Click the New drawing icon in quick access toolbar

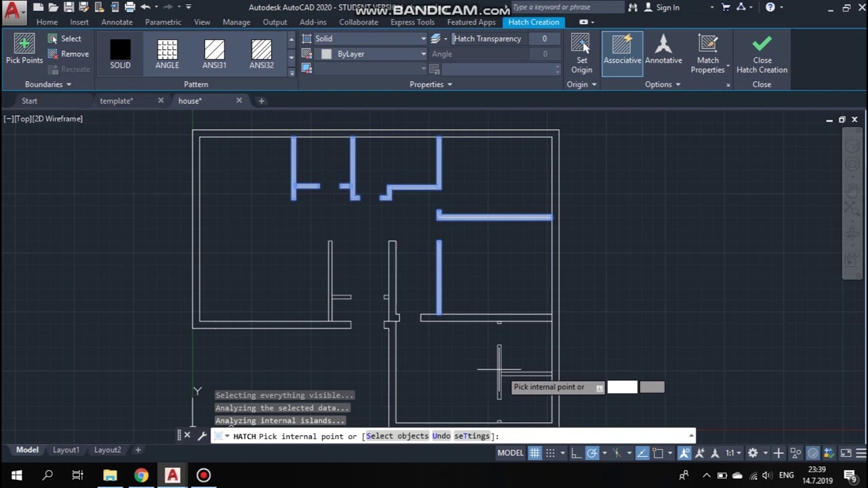[39, 7]
